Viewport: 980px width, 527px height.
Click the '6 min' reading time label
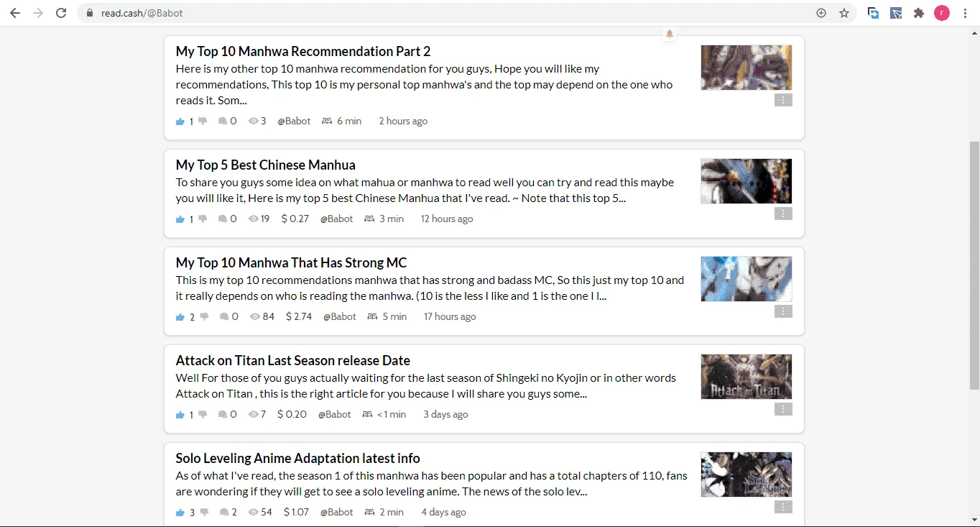point(349,121)
